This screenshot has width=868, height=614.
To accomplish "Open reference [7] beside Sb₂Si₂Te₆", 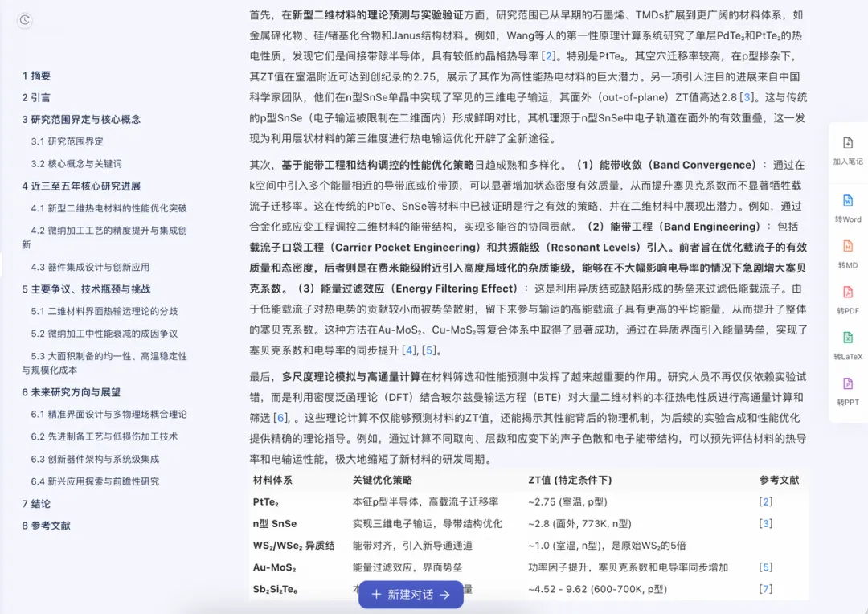I will pos(765,589).
